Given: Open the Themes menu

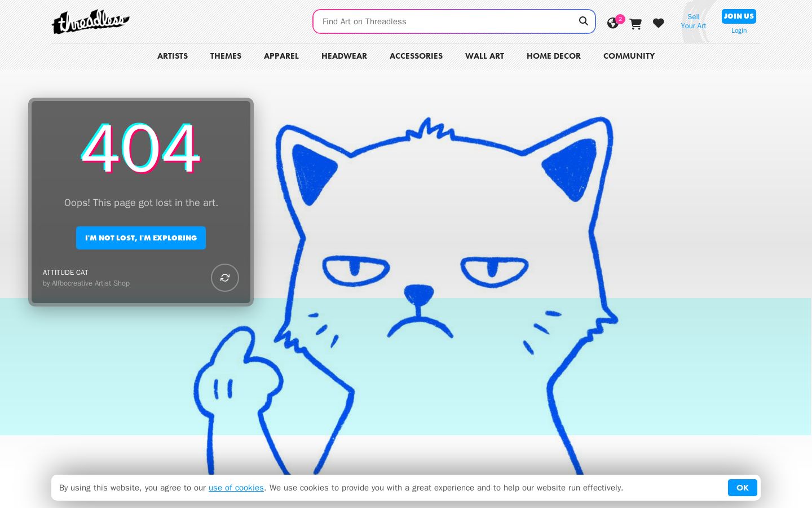Looking at the screenshot, I should (x=226, y=56).
